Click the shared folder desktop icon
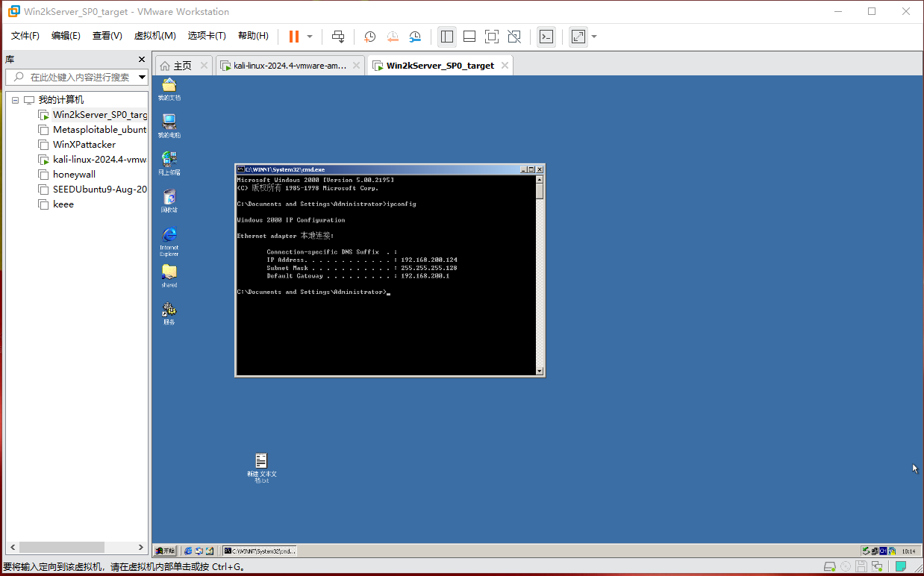924x576 pixels. 169,276
